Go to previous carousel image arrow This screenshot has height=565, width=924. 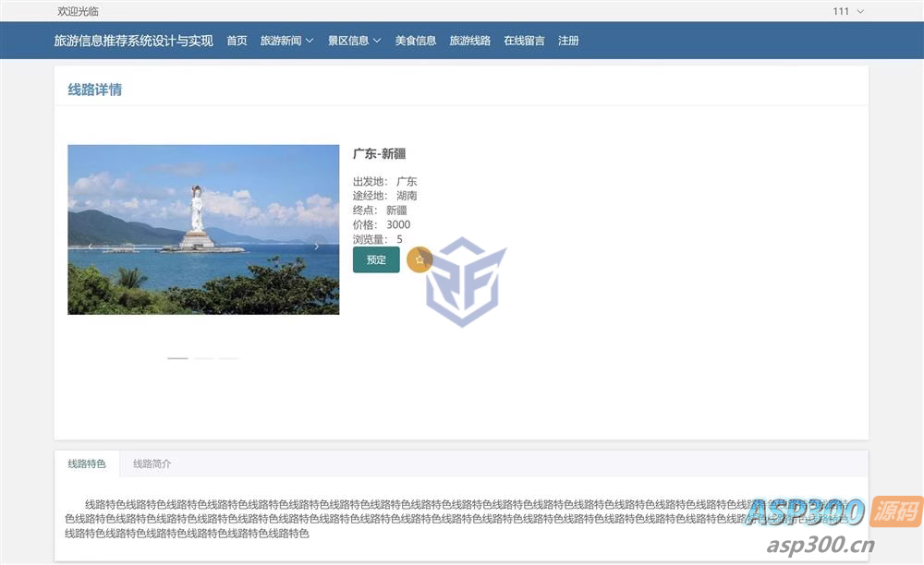click(90, 246)
